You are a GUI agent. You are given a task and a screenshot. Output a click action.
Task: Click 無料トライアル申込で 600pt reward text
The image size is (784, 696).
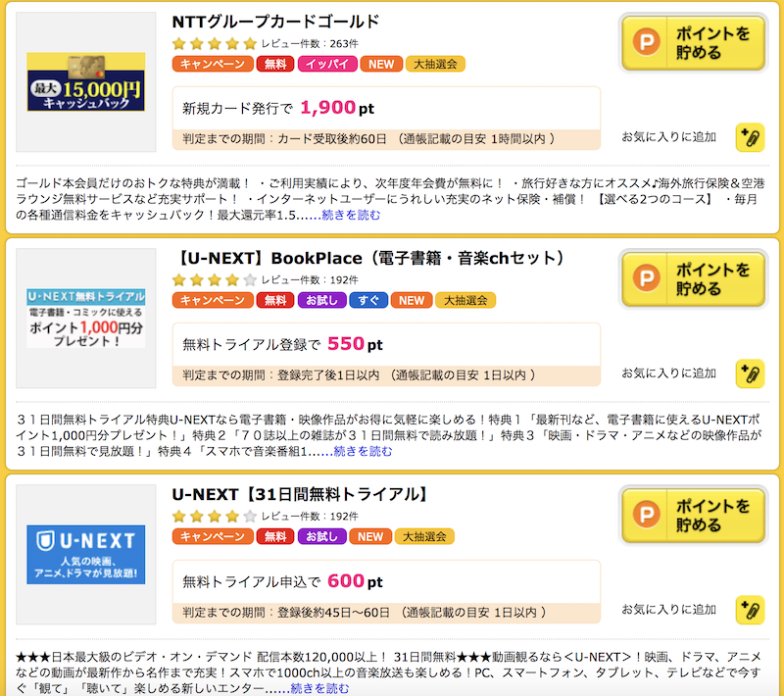coord(282,581)
